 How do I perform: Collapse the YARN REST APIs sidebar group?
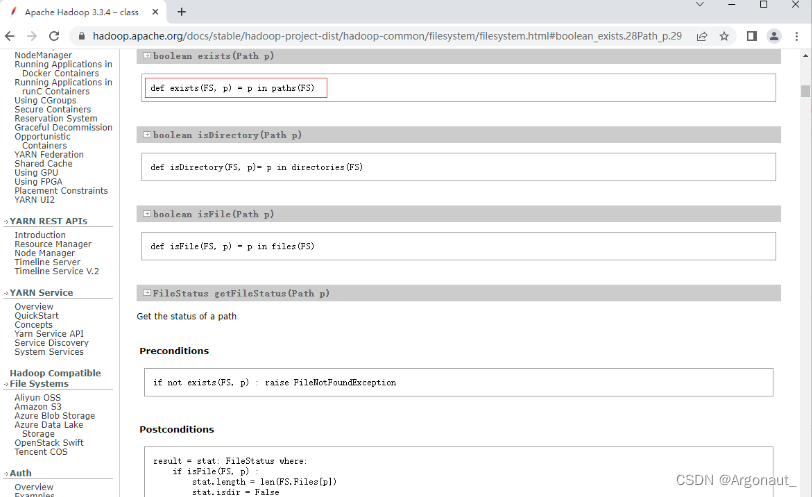point(6,222)
